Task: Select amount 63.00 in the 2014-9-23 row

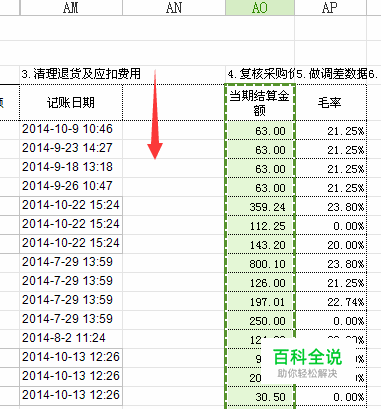Action: click(260, 149)
